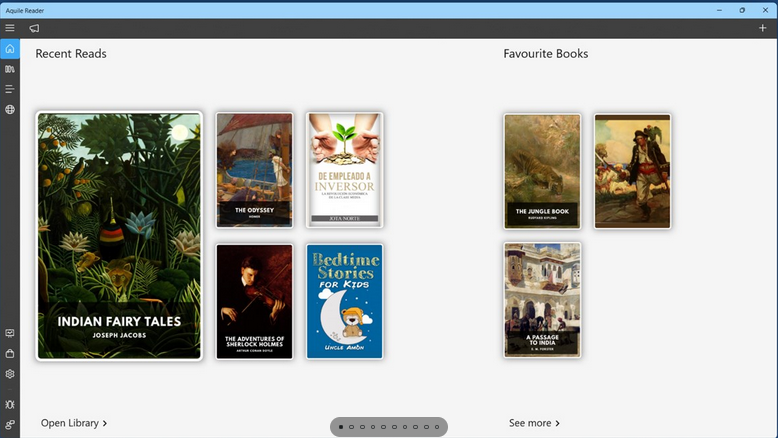Image resolution: width=778 pixels, height=438 pixels.
Task: Select the last page indicator dot
Action: [437, 427]
